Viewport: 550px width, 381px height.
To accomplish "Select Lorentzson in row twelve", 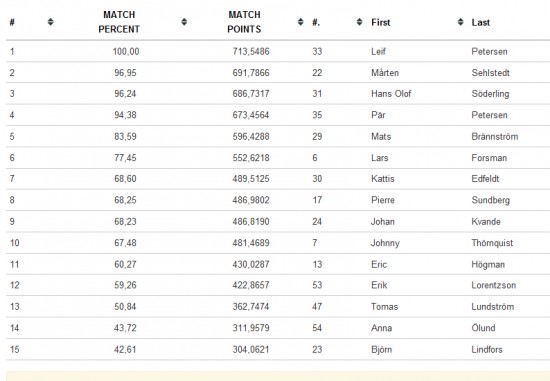I will click(494, 285).
